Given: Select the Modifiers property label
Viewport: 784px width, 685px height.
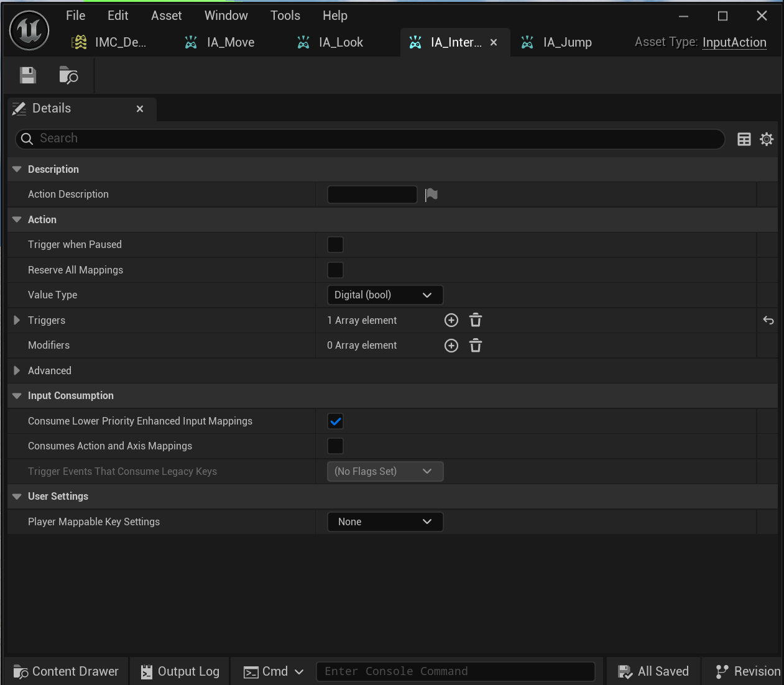Looking at the screenshot, I should 49,346.
